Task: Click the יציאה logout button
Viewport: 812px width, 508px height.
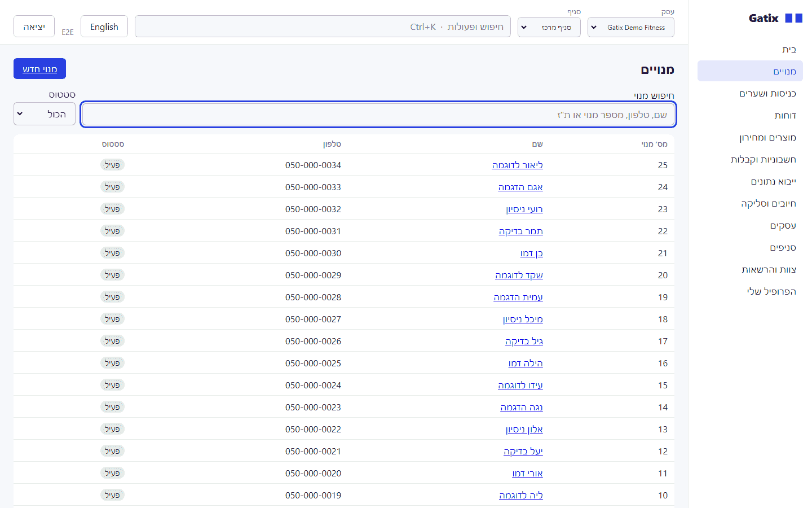Action: point(34,27)
